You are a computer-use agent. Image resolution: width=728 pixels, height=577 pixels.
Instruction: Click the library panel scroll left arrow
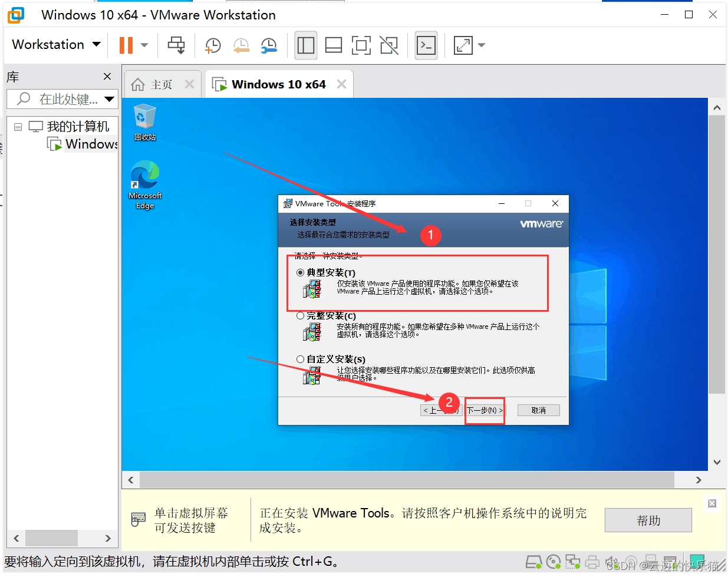[17, 538]
